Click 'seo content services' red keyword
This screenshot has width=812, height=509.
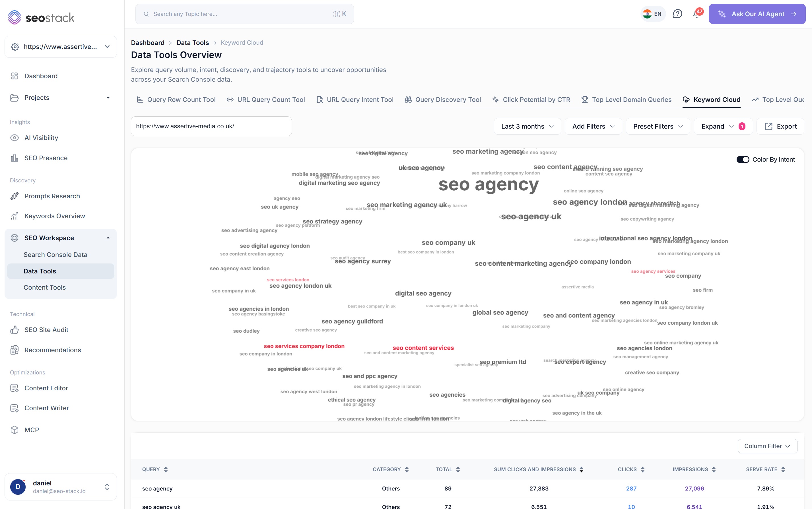(x=423, y=348)
